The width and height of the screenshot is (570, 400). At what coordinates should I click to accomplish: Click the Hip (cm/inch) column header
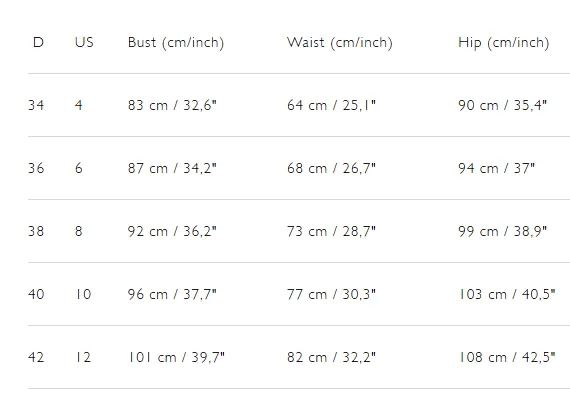(503, 43)
